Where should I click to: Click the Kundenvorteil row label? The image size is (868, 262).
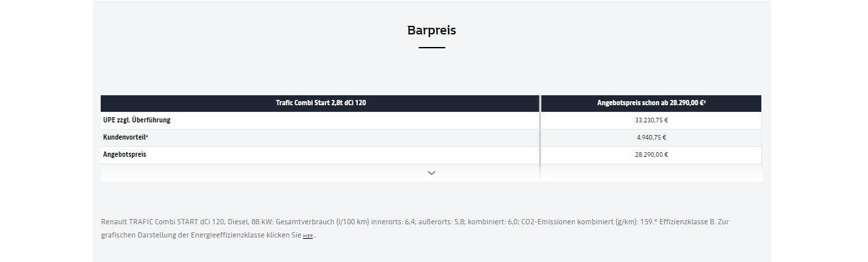[x=124, y=138]
